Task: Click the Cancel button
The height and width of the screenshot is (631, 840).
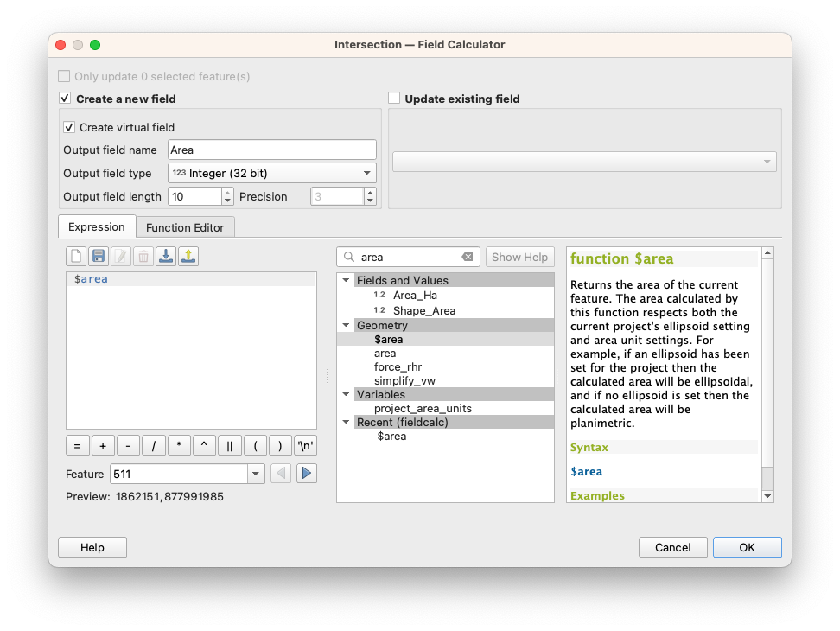Action: [672, 547]
